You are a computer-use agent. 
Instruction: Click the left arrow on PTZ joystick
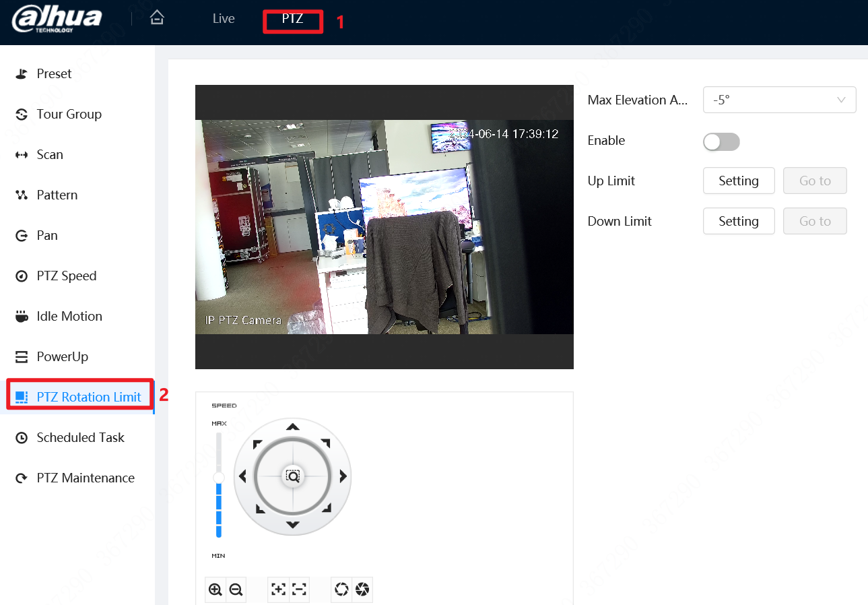(243, 476)
